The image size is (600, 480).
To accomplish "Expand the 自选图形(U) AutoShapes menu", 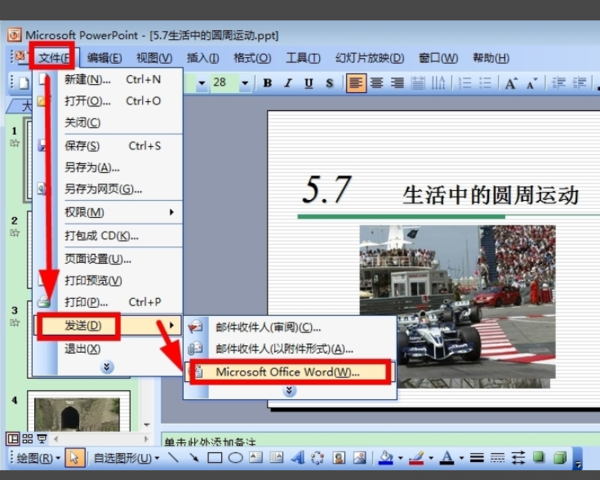I will [x=126, y=458].
